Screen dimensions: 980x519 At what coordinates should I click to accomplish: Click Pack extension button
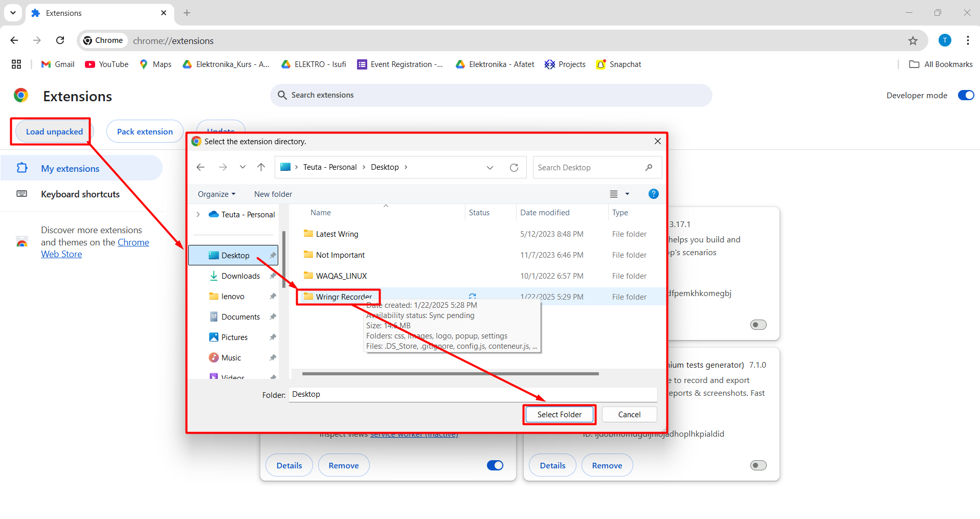(x=145, y=132)
